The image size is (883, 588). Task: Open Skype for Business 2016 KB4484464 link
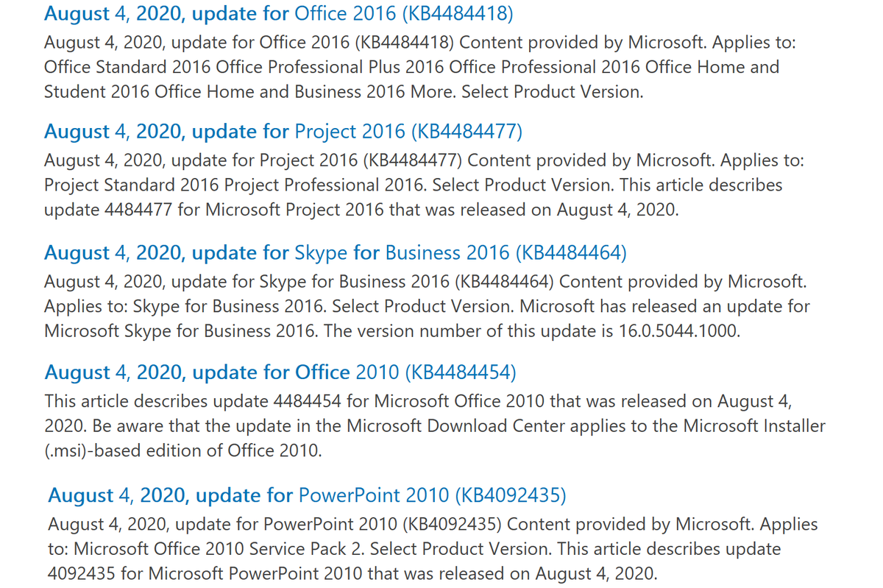click(x=336, y=253)
